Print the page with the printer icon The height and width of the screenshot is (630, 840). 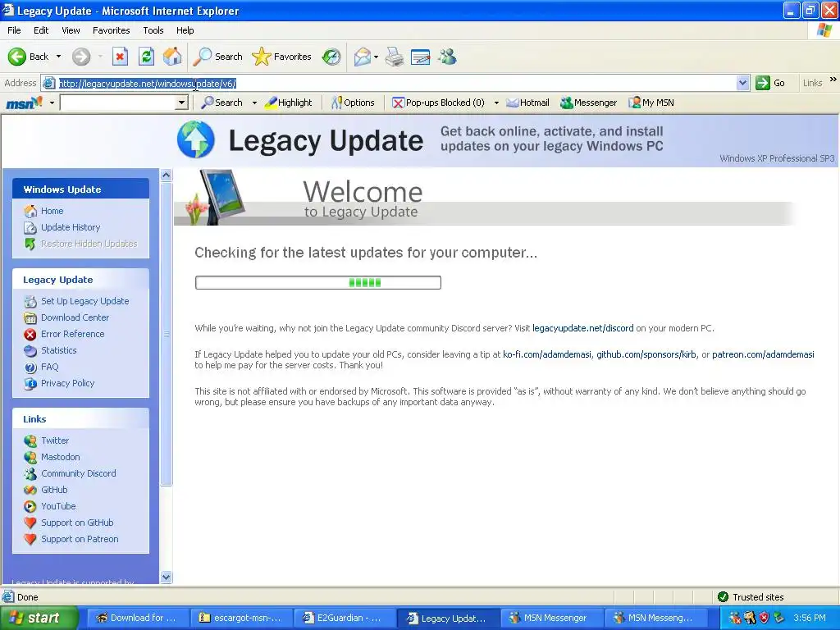click(395, 57)
